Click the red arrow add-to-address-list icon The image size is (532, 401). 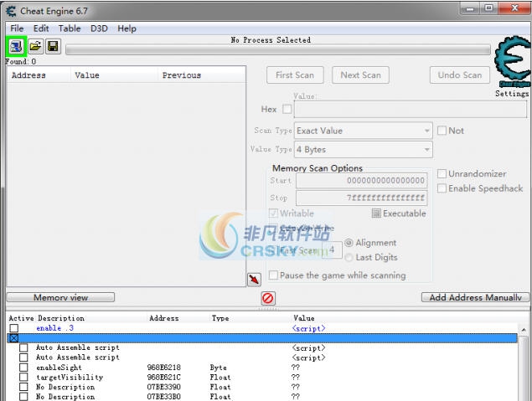tap(254, 279)
